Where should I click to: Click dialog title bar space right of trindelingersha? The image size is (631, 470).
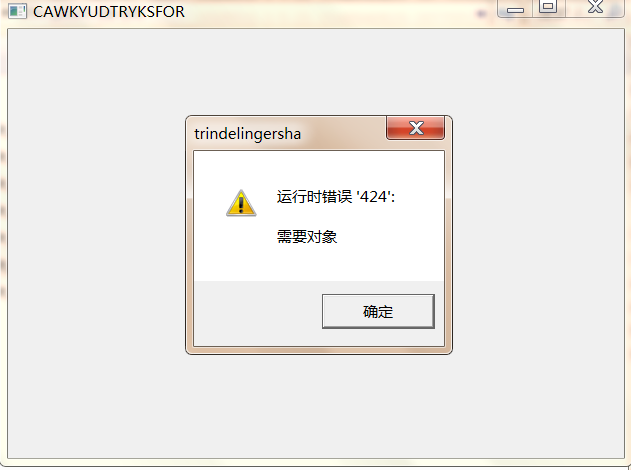[x=343, y=134]
